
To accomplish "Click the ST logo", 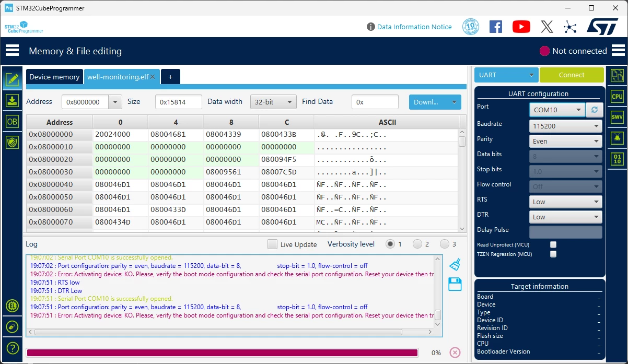I will click(x=603, y=27).
